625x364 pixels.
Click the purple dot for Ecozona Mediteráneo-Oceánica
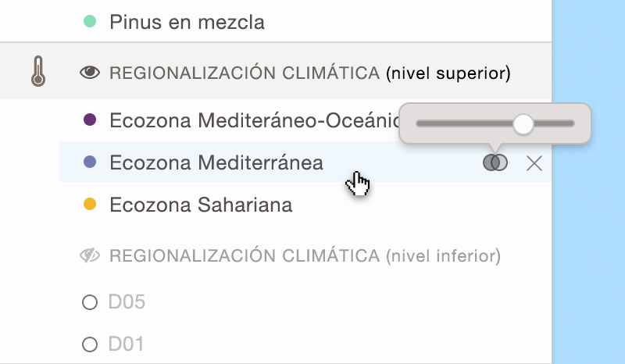click(x=90, y=120)
